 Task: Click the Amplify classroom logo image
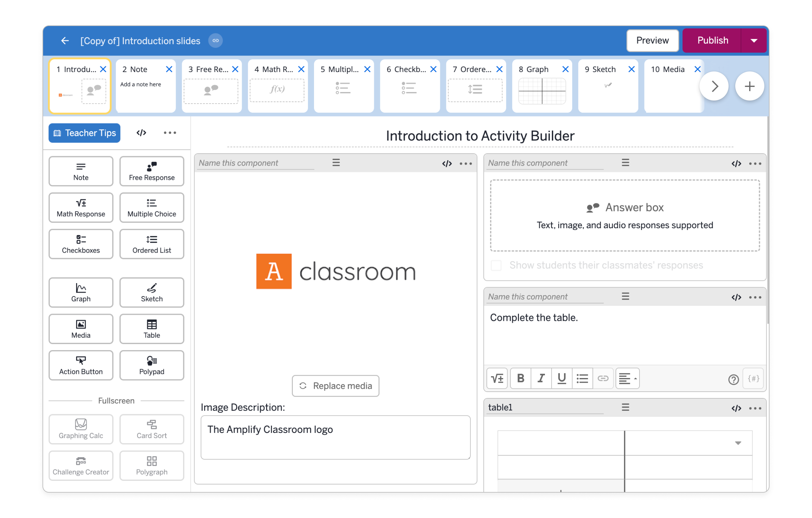coord(336,272)
